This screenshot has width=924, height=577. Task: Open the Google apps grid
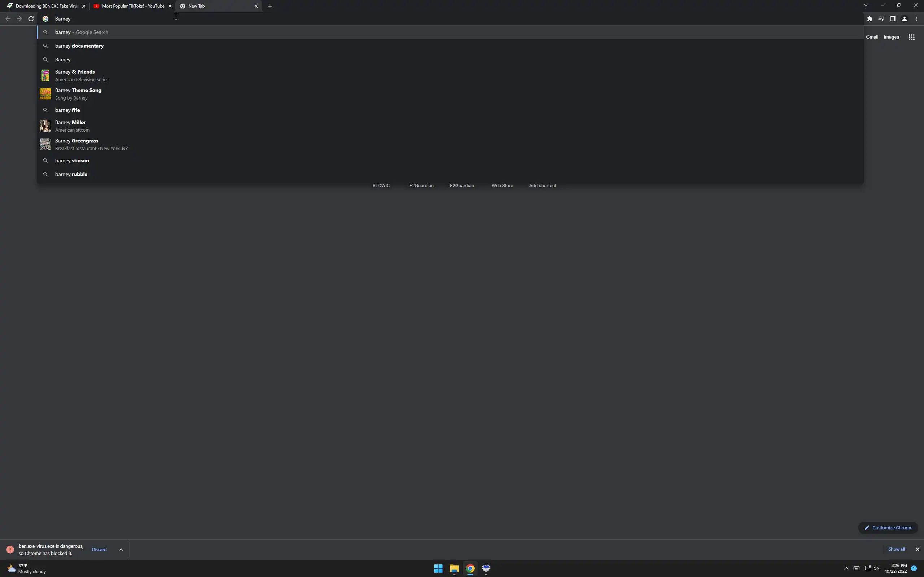point(911,37)
